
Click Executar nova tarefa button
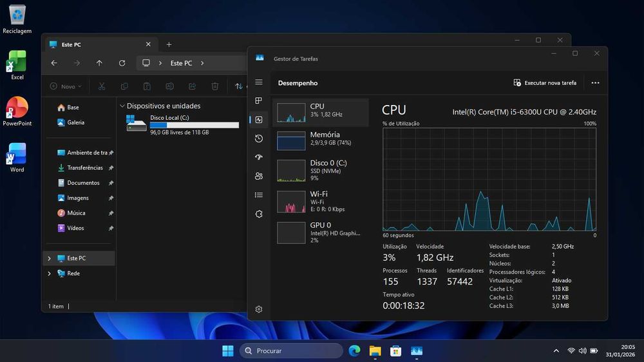545,83
